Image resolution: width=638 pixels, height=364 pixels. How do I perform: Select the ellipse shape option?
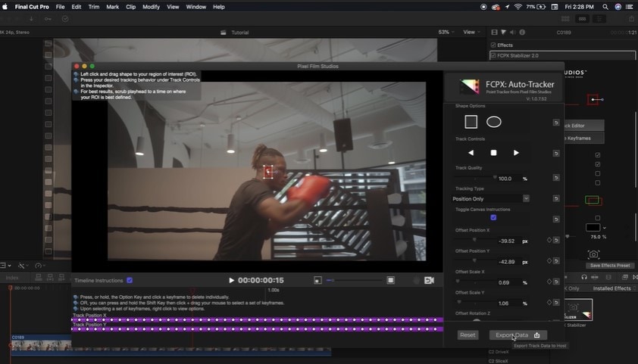coord(493,122)
